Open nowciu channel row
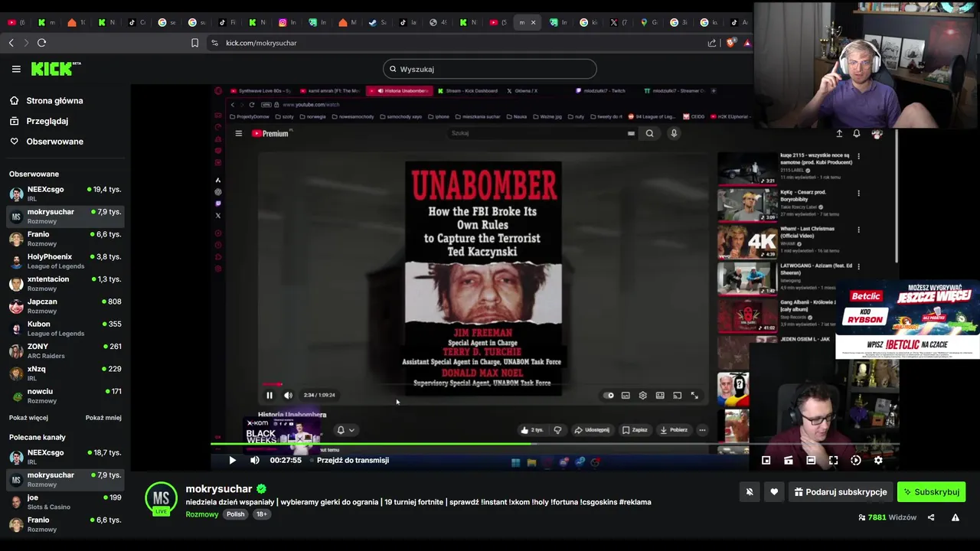The height and width of the screenshot is (551, 980). tap(65, 396)
